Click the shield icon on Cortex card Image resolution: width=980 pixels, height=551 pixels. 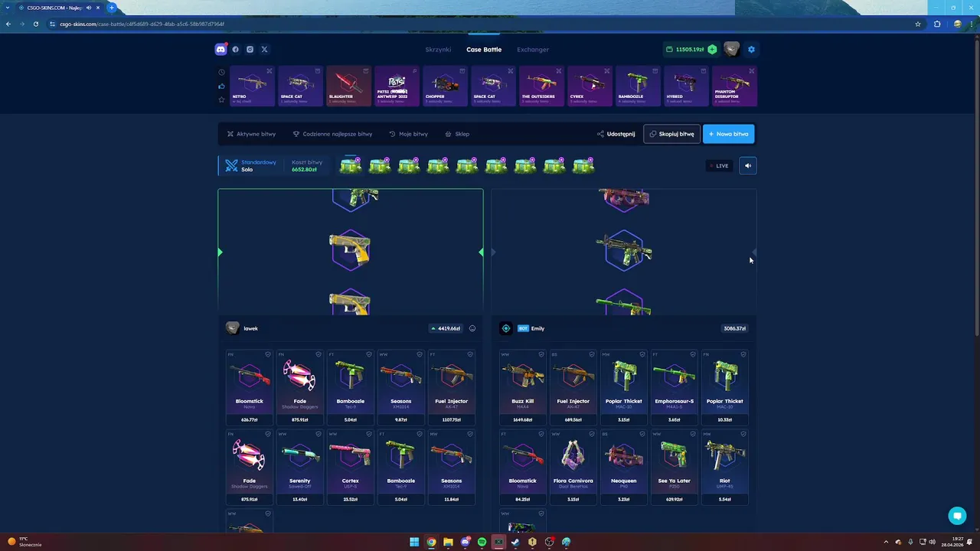tap(369, 434)
